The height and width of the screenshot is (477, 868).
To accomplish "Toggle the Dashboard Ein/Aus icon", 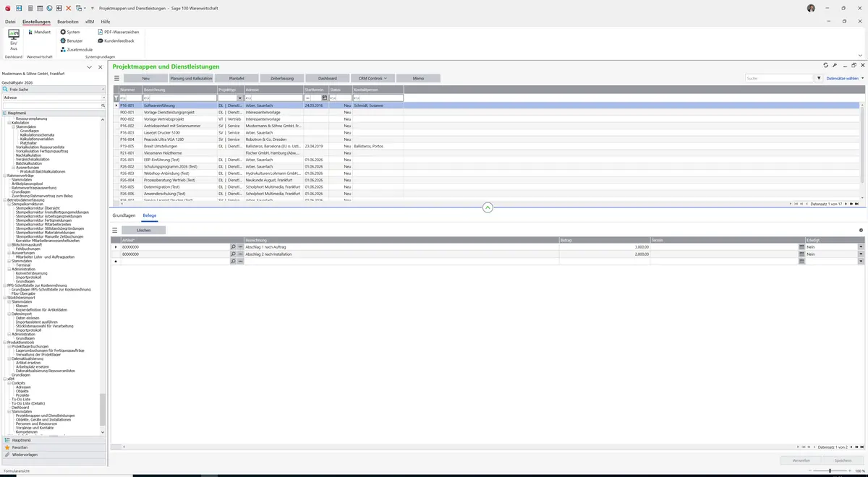I will (14, 40).
